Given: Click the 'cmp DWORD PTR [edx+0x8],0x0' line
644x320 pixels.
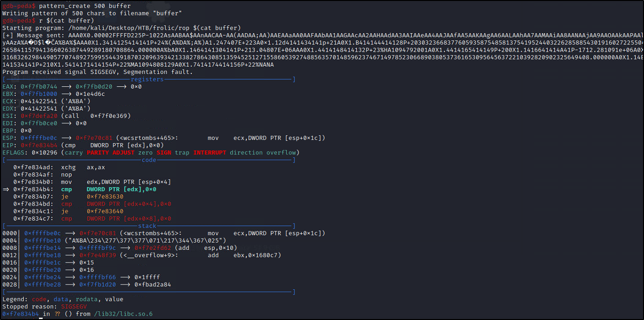Looking at the screenshot, I should pyautogui.click(x=92, y=218).
